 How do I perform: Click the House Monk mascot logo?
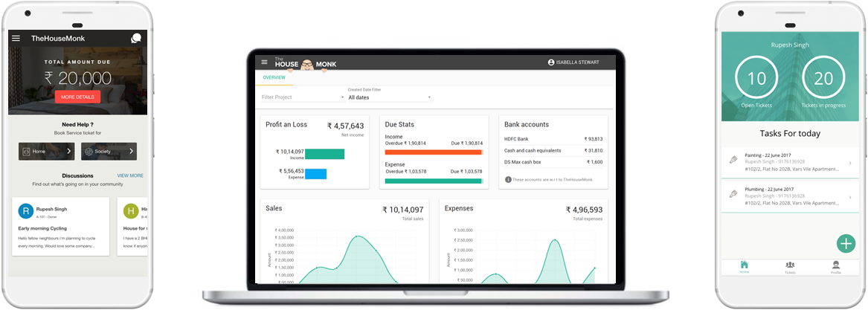pos(306,63)
